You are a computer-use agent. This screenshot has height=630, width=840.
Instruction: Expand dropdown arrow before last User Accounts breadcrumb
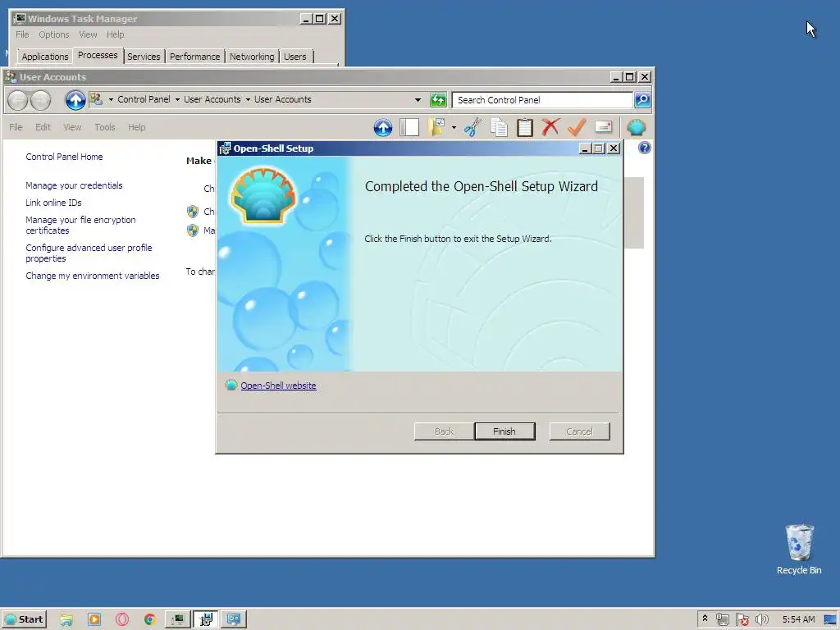click(x=248, y=99)
